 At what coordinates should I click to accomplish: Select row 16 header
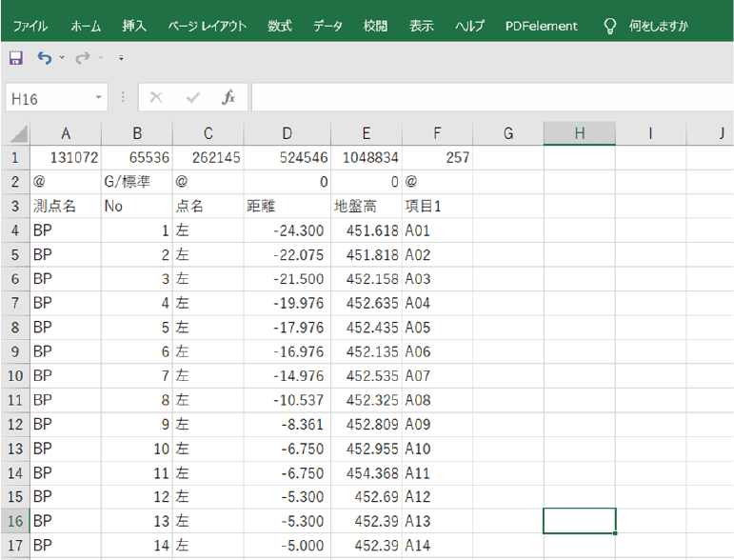15,521
